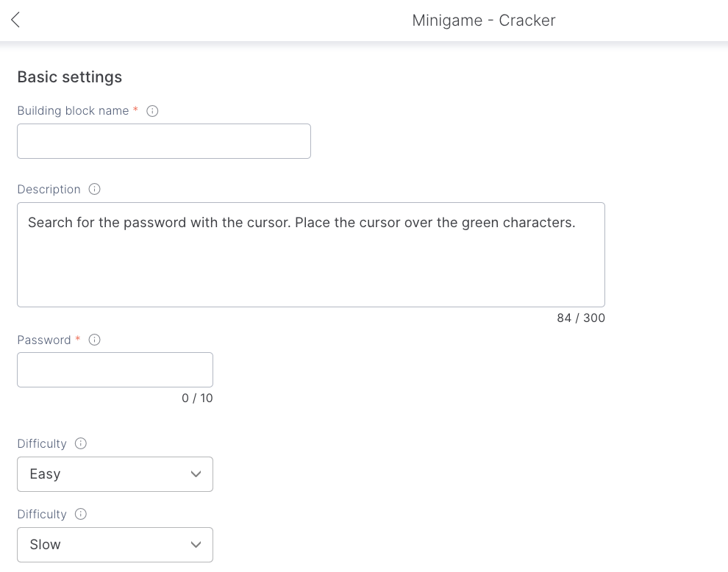The image size is (728, 572).
Task: Click the 0 / 10 password counter
Action: coord(197,398)
